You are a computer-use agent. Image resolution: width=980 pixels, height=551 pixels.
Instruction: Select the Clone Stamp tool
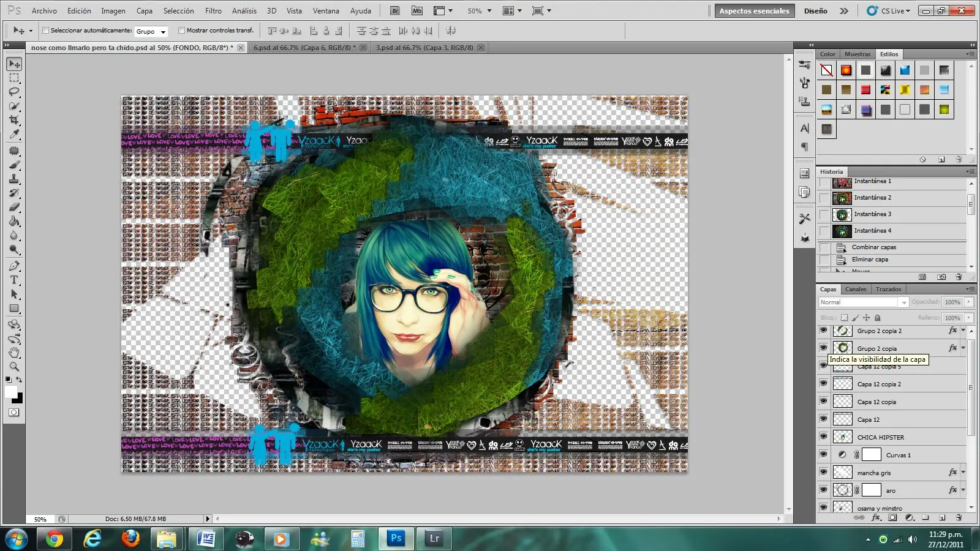(x=14, y=179)
